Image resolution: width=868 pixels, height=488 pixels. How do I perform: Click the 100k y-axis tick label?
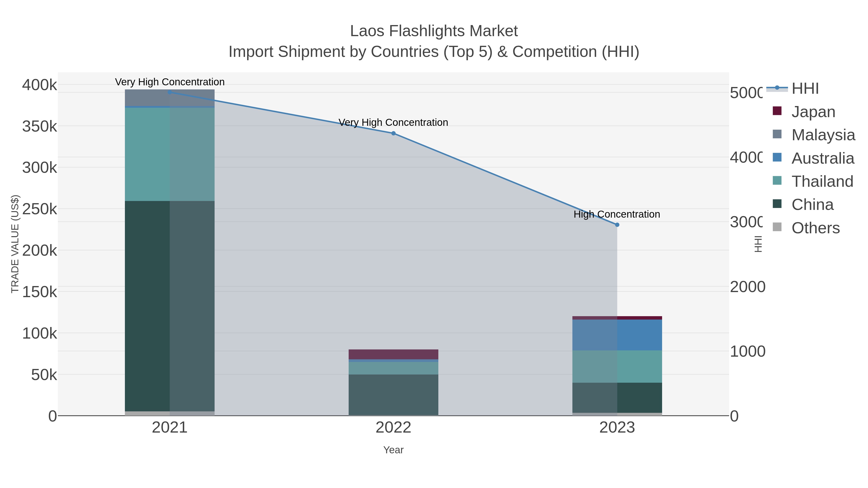pyautogui.click(x=40, y=334)
